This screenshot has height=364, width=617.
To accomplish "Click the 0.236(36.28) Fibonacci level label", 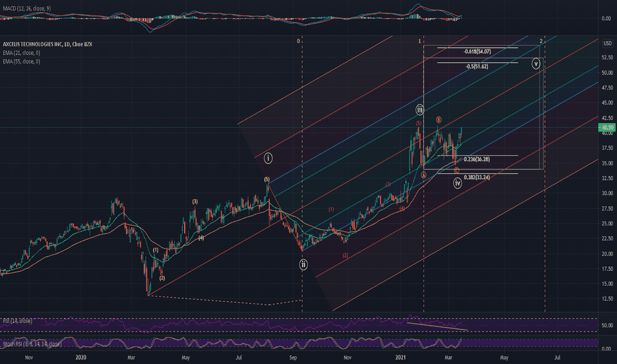I will pos(477,159).
